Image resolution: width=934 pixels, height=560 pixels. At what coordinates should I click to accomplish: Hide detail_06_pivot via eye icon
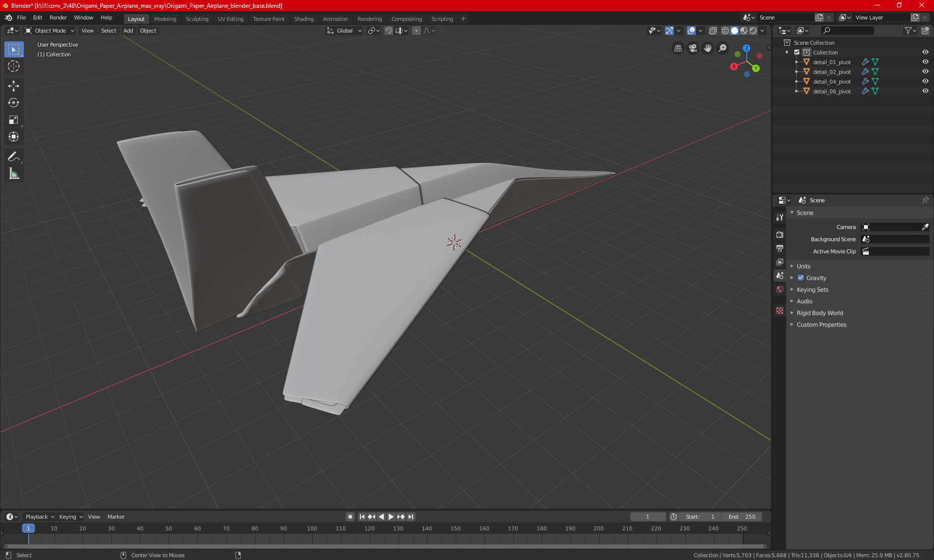click(925, 91)
